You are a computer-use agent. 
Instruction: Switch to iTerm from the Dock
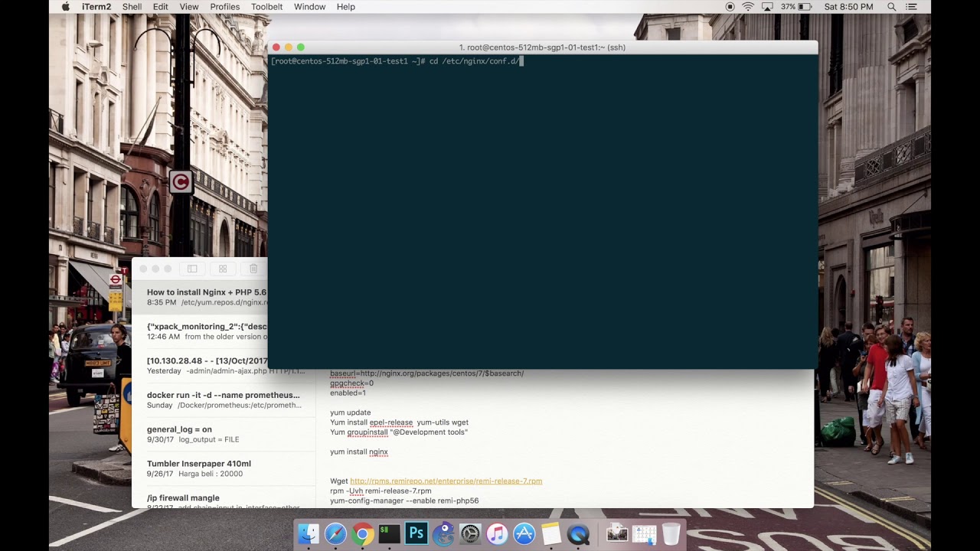click(x=390, y=533)
